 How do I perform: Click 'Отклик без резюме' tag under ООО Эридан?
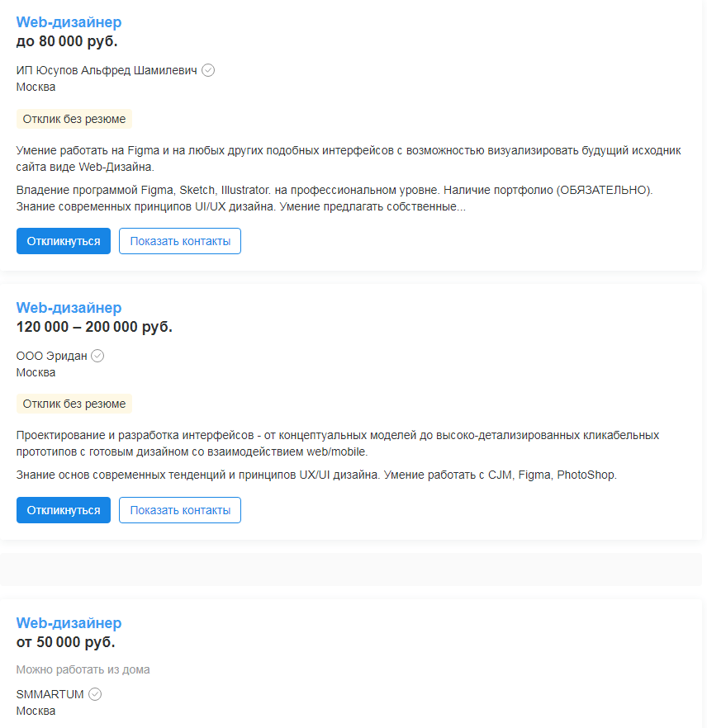click(74, 404)
